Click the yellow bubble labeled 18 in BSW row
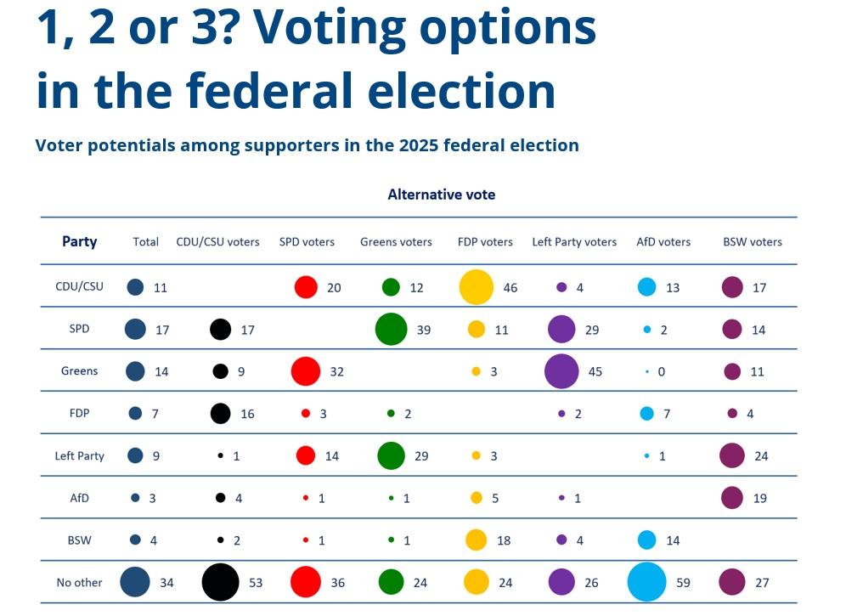 click(x=476, y=540)
